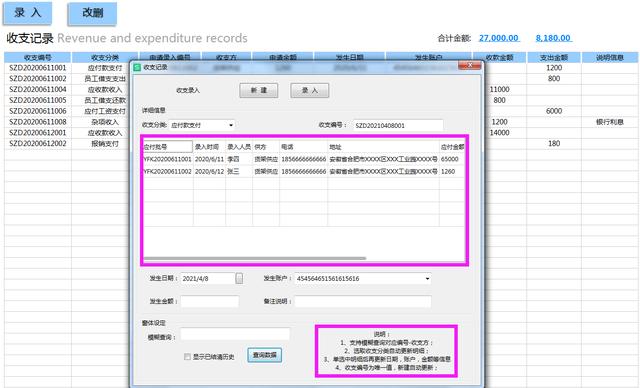Click the 录入时间 column header
This screenshot has width=640, height=388.
(x=209, y=146)
